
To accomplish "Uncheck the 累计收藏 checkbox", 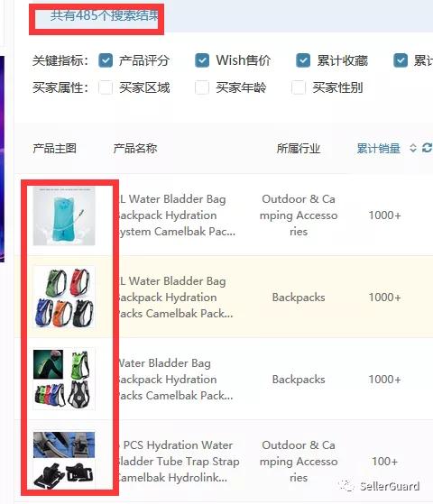I will tap(303, 60).
